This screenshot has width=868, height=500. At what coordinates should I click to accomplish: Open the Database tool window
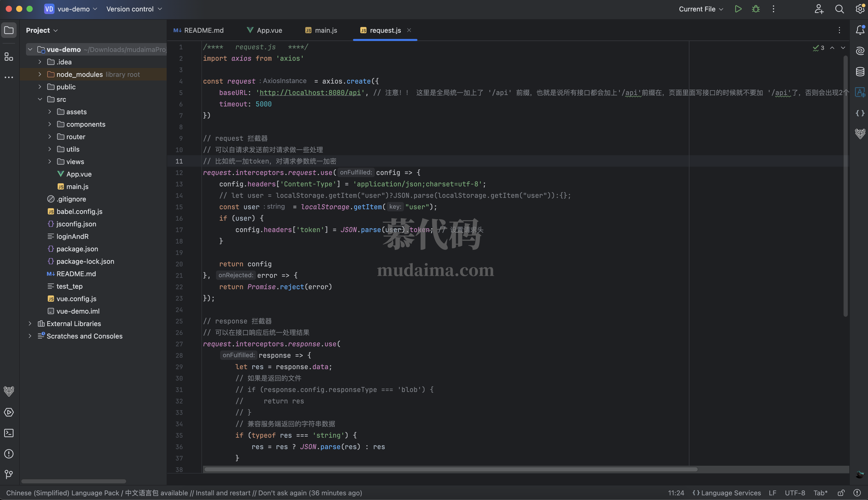[860, 72]
